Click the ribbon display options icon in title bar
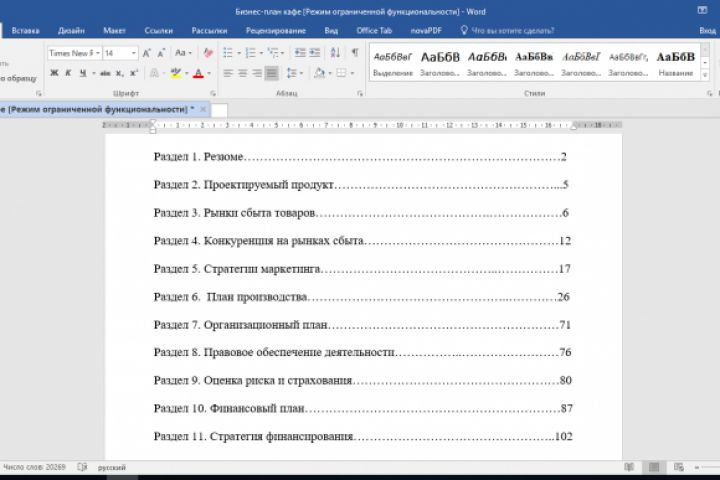 (x=702, y=10)
